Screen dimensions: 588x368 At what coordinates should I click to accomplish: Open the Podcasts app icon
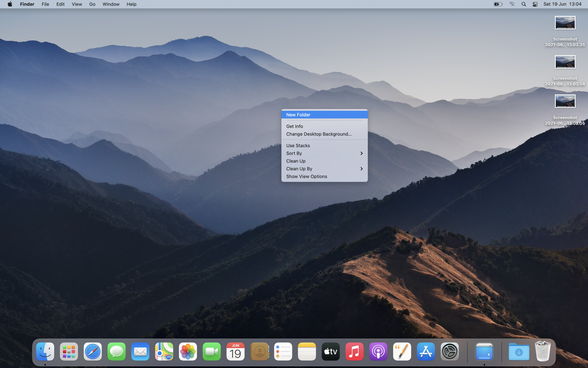click(x=378, y=352)
